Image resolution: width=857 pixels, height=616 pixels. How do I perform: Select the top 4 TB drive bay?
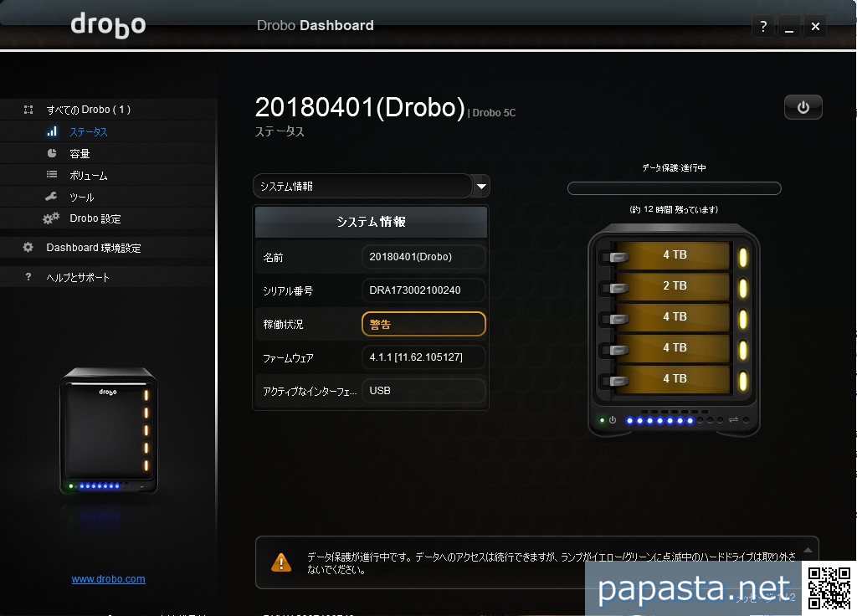pos(674,255)
